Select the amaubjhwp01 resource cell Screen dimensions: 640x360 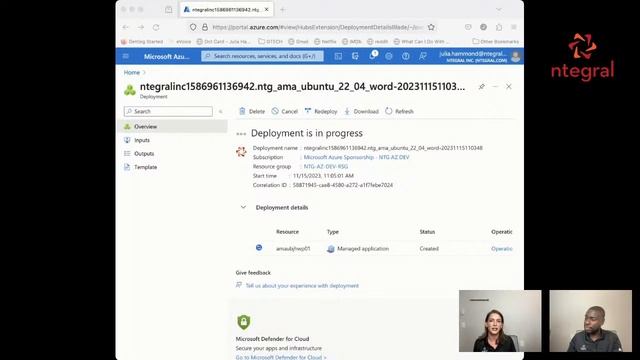(x=293, y=249)
